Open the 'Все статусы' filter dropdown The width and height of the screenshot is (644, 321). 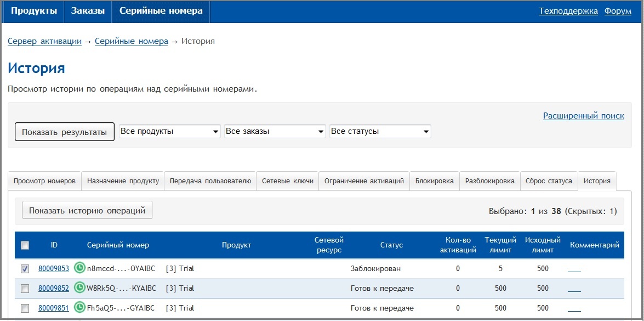[380, 132]
